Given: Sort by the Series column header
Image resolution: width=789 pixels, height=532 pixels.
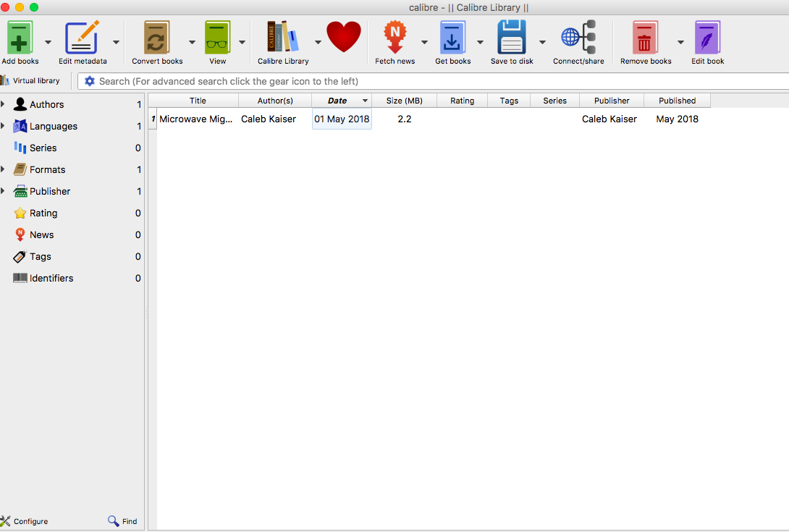Looking at the screenshot, I should pos(555,101).
